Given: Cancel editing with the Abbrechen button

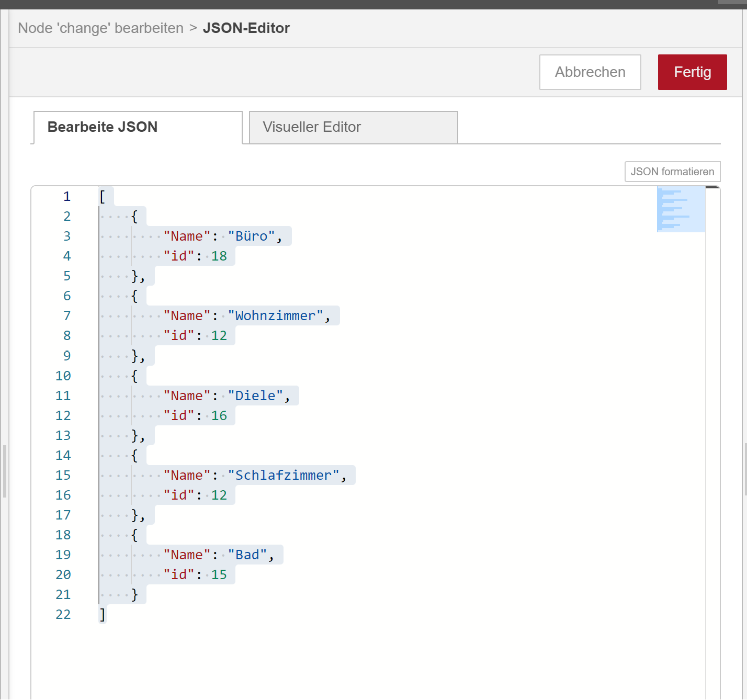Looking at the screenshot, I should [x=590, y=72].
